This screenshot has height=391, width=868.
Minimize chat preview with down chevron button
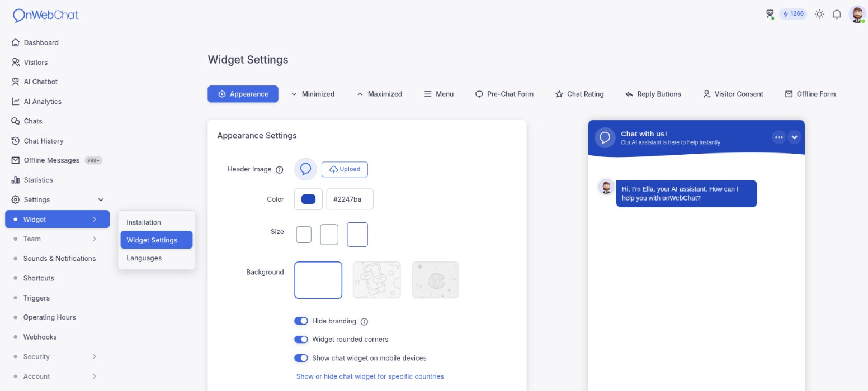795,137
